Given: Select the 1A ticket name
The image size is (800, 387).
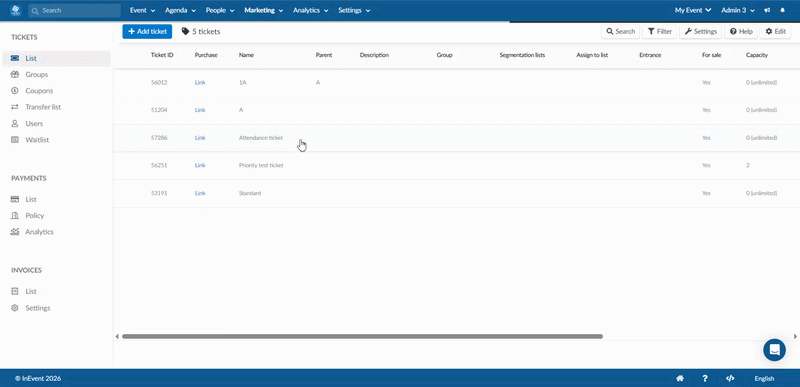Looking at the screenshot, I should [242, 83].
